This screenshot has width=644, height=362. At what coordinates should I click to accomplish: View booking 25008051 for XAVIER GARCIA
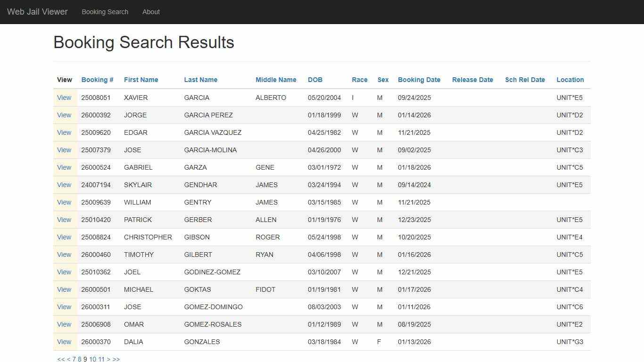pyautogui.click(x=64, y=98)
